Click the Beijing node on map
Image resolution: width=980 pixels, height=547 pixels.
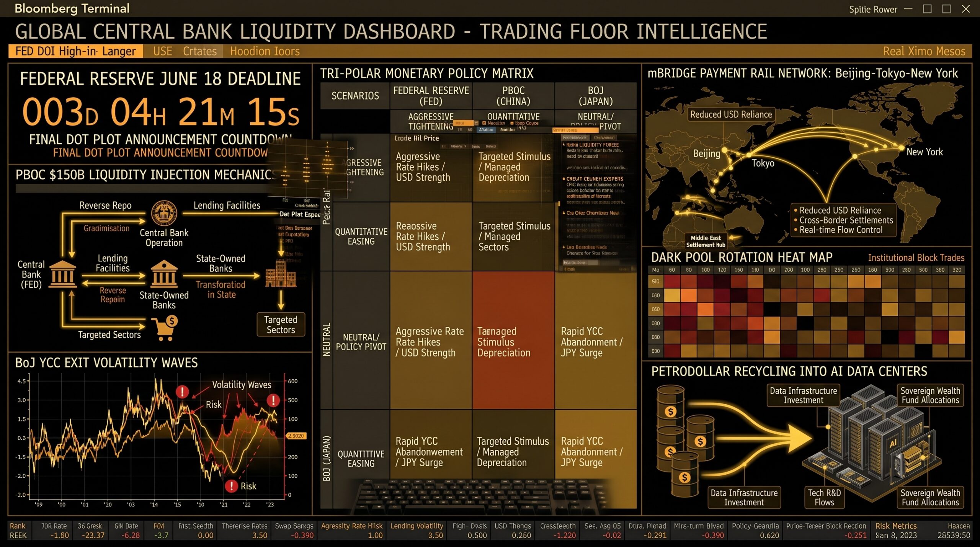coord(724,150)
